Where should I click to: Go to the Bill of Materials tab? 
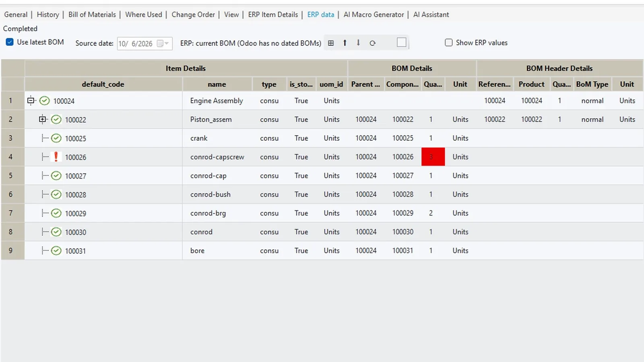point(92,14)
